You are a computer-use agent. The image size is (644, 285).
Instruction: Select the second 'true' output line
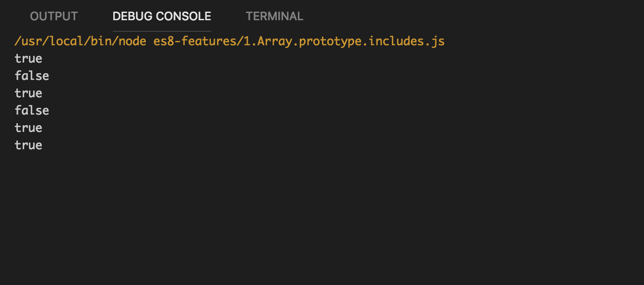click(x=28, y=93)
